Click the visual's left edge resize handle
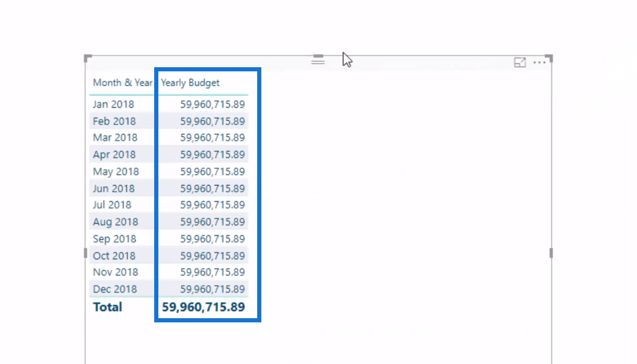The height and width of the screenshot is (364, 637). tap(85, 253)
